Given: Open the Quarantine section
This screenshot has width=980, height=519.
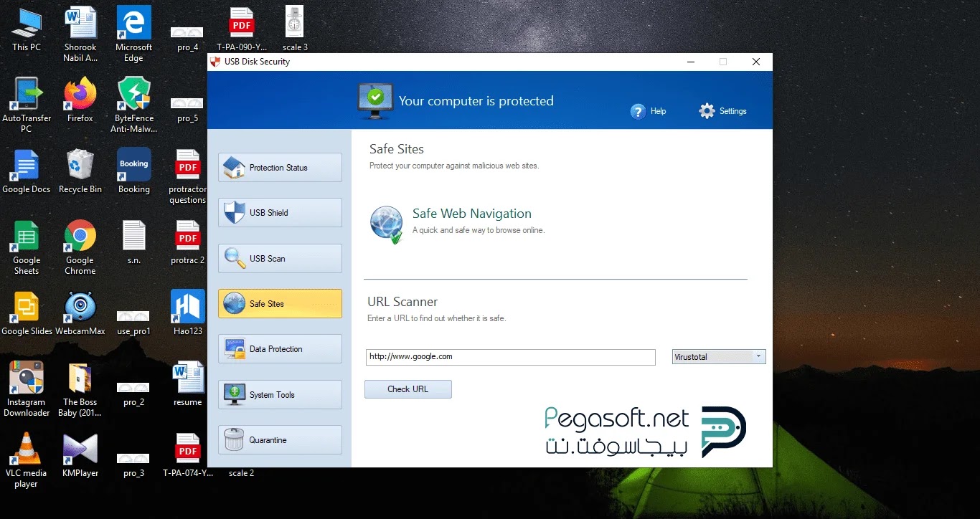Looking at the screenshot, I should click(x=280, y=440).
